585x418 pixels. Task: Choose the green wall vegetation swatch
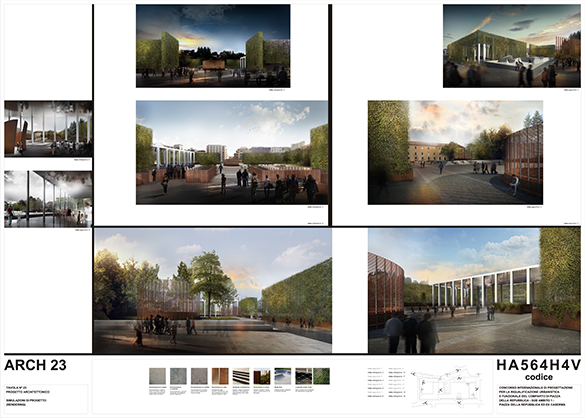point(321,376)
